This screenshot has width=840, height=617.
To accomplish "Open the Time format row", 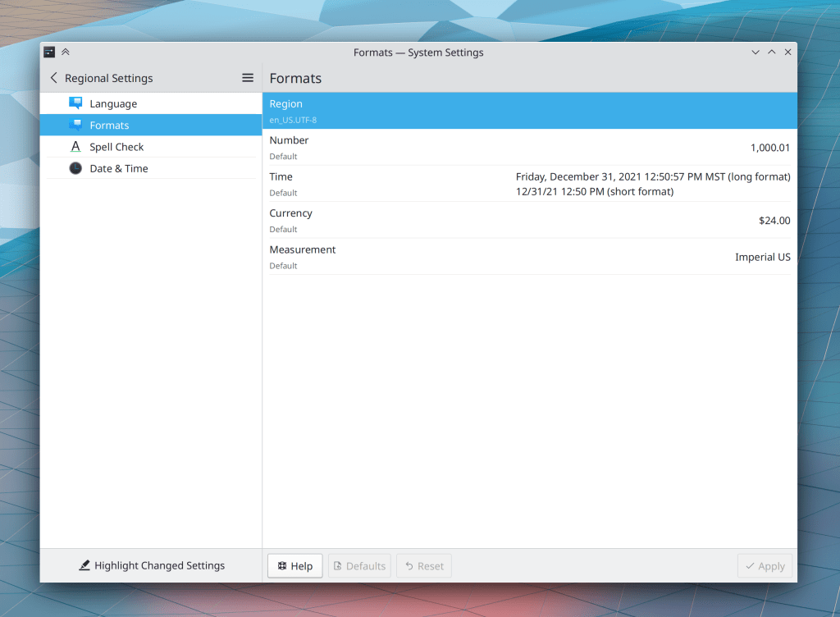I will click(529, 184).
